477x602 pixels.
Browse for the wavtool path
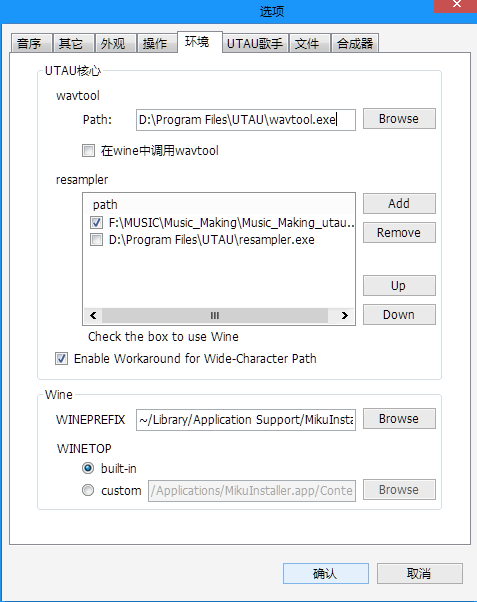click(x=399, y=119)
